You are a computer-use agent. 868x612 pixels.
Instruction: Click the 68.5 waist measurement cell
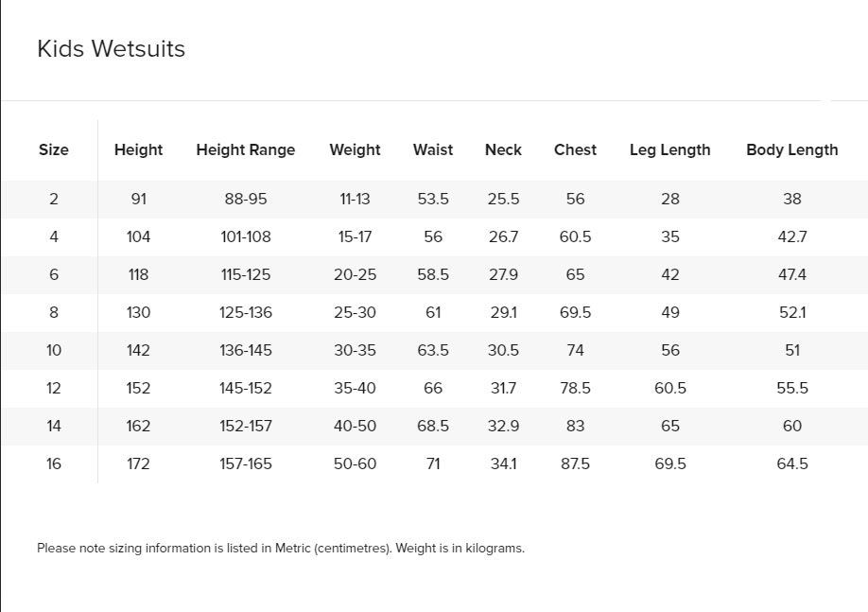pyautogui.click(x=433, y=426)
